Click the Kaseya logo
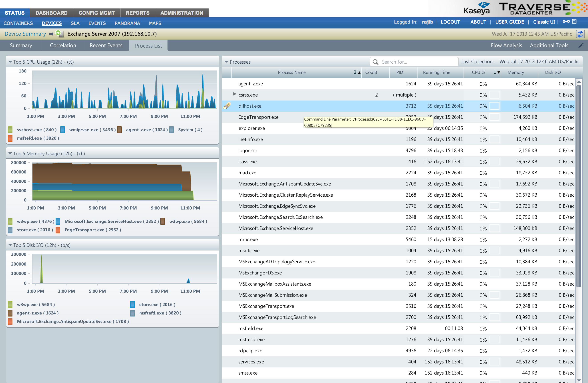 tap(477, 9)
